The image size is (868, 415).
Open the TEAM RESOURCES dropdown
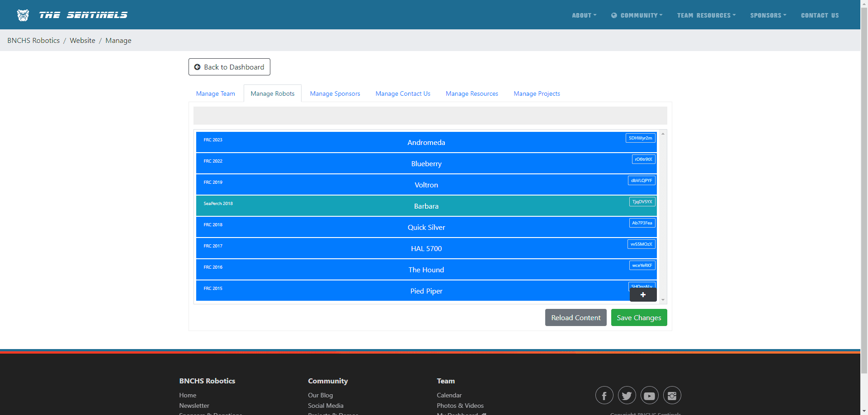click(x=706, y=15)
